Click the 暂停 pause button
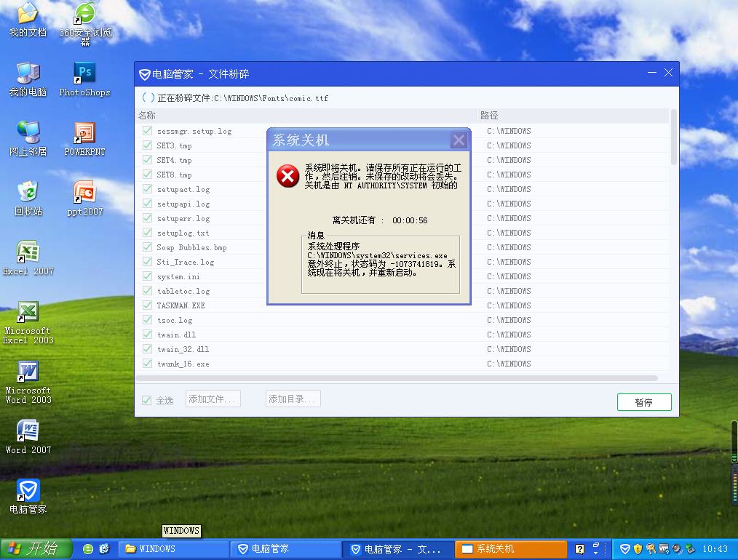 pos(644,402)
